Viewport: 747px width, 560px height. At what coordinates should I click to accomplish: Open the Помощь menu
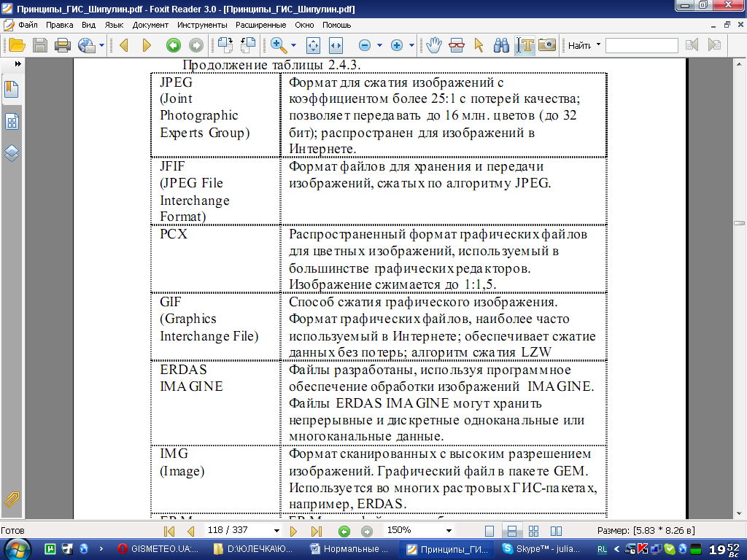336,25
